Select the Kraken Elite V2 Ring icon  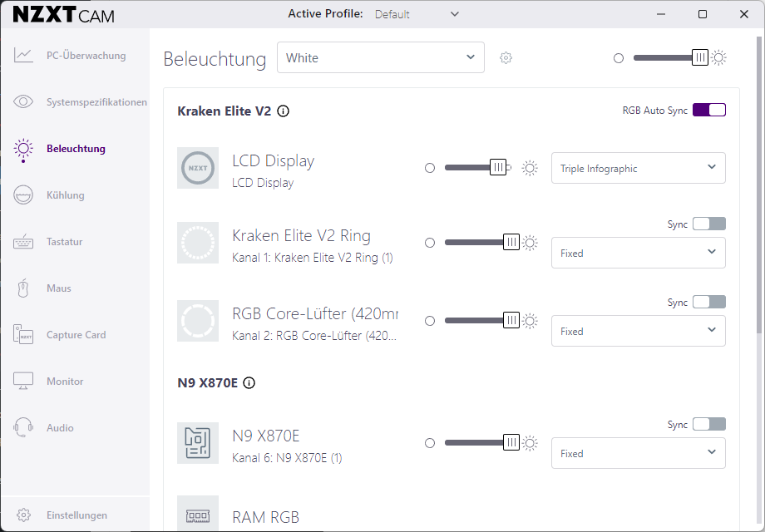point(198,243)
